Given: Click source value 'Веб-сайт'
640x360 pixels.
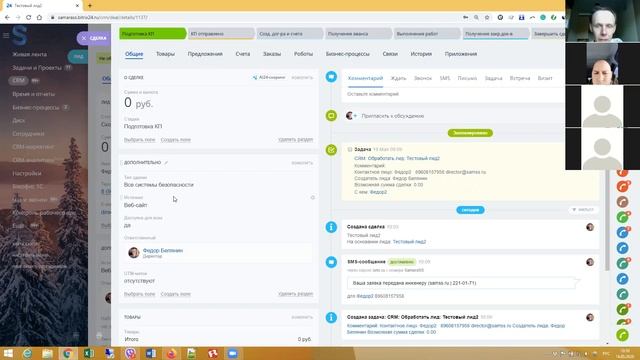Looking at the screenshot, I should coord(136,205).
